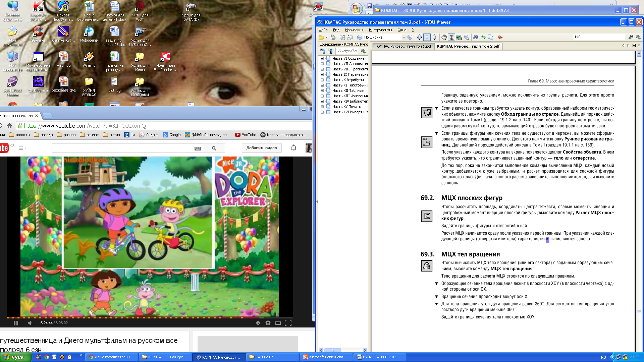
Task: Open the search binoculars in main toolbar
Action: (x=476, y=37)
